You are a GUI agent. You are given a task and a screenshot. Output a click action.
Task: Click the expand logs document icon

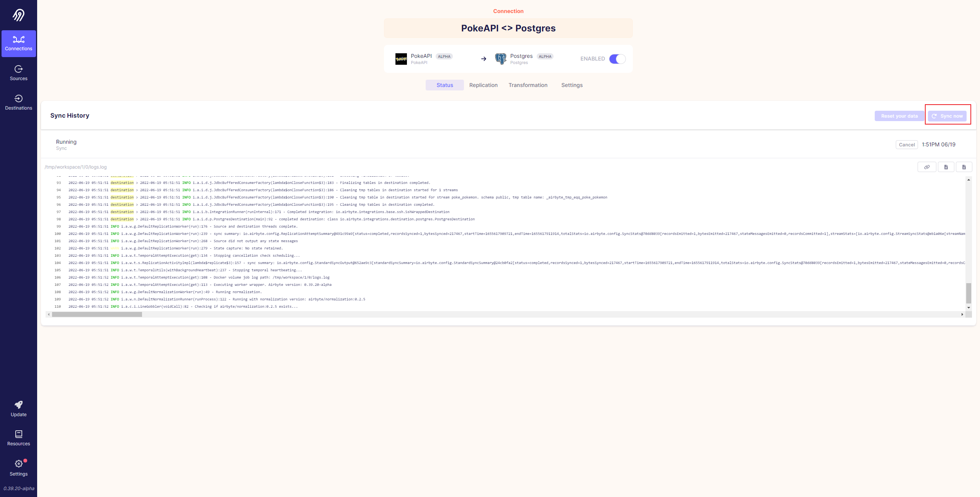click(964, 167)
